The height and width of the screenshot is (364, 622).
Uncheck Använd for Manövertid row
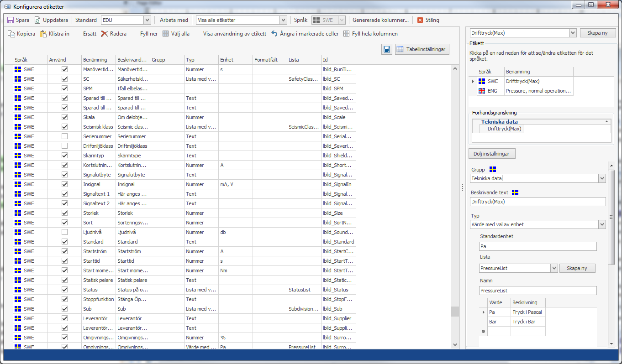pos(64,69)
